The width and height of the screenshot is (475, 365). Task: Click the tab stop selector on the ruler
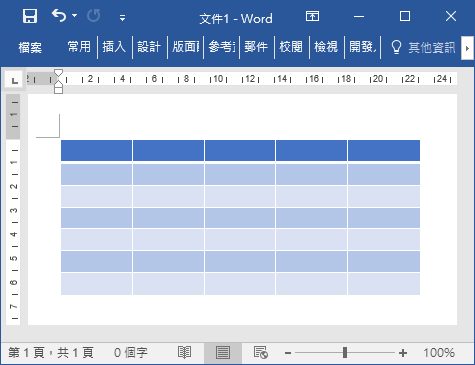14,80
